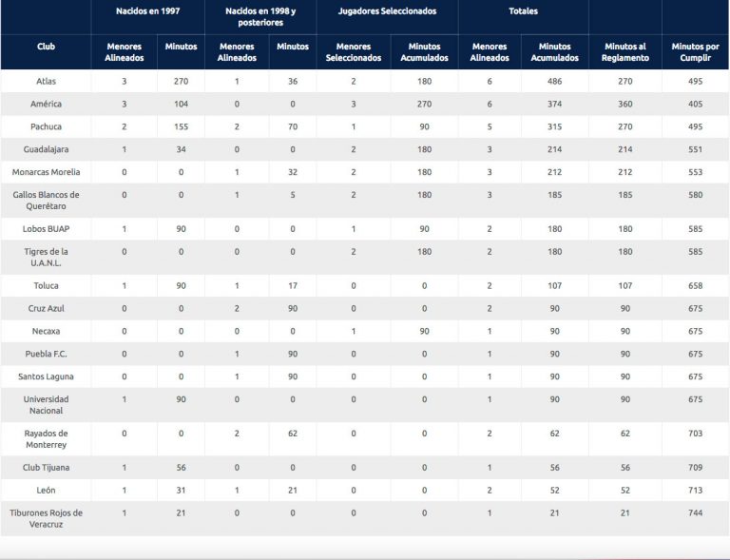Select Pachuca's 155 minutes value

[x=182, y=126]
